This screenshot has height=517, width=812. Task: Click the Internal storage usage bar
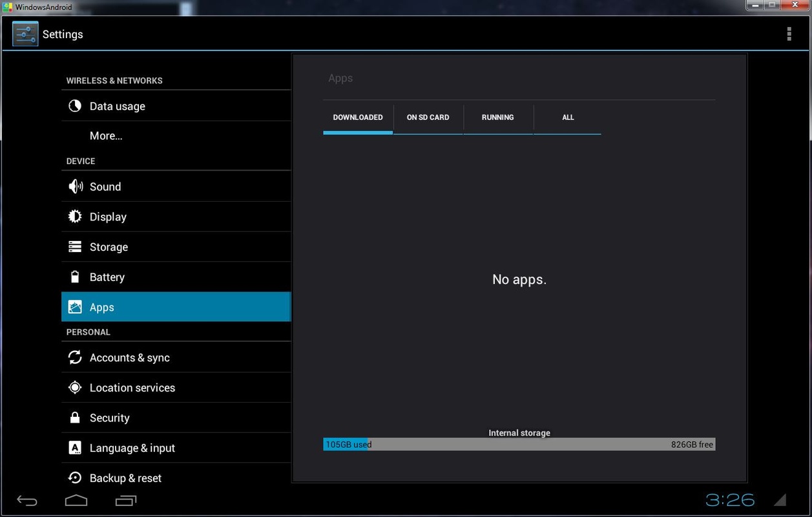pyautogui.click(x=519, y=445)
